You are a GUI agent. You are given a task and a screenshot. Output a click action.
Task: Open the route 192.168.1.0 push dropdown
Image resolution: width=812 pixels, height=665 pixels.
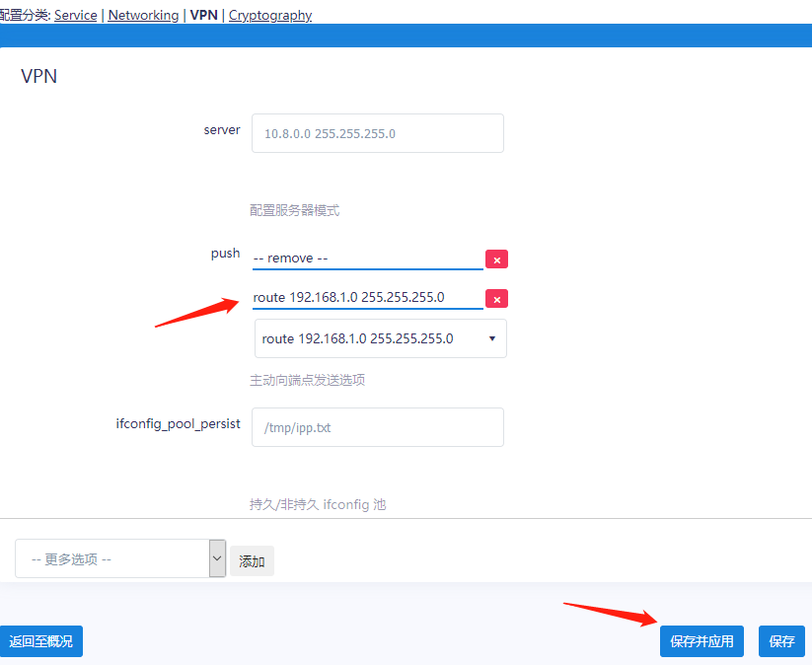click(380, 338)
